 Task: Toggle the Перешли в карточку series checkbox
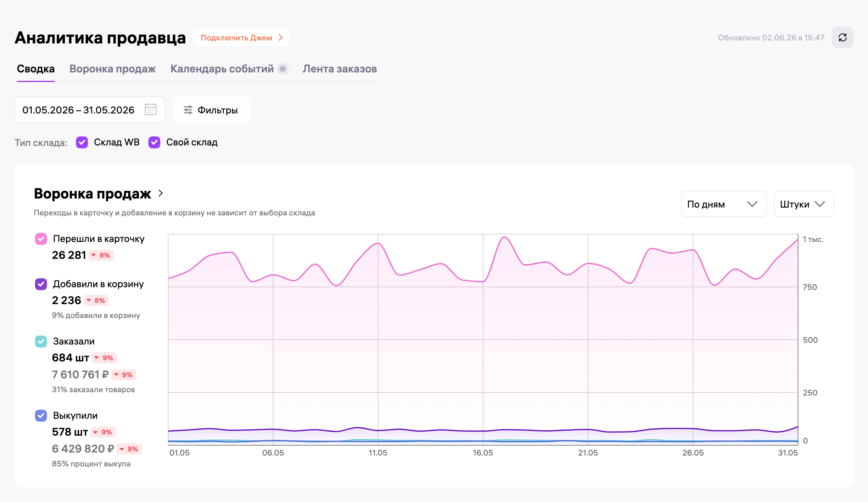click(x=41, y=239)
